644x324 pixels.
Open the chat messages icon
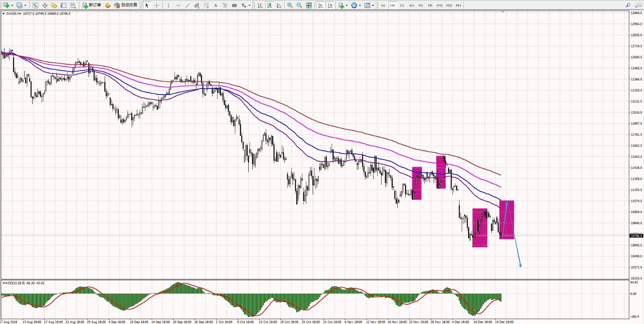638,5
